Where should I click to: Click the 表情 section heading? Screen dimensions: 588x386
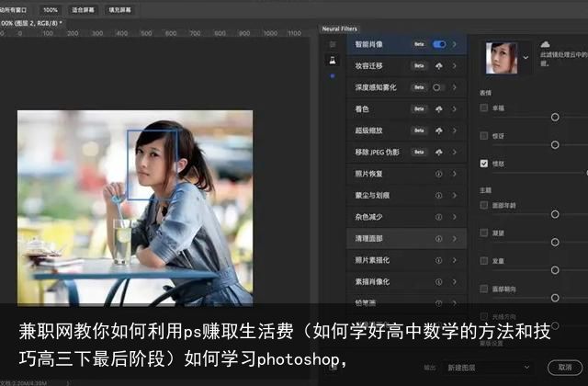[485, 93]
